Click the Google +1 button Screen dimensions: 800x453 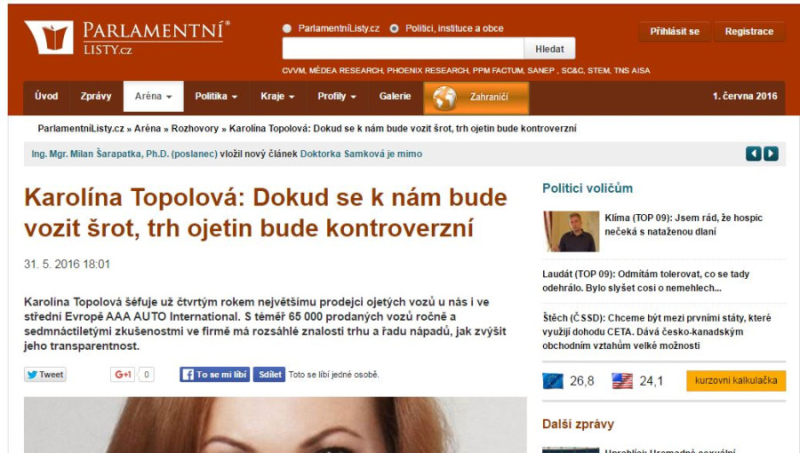coord(122,374)
